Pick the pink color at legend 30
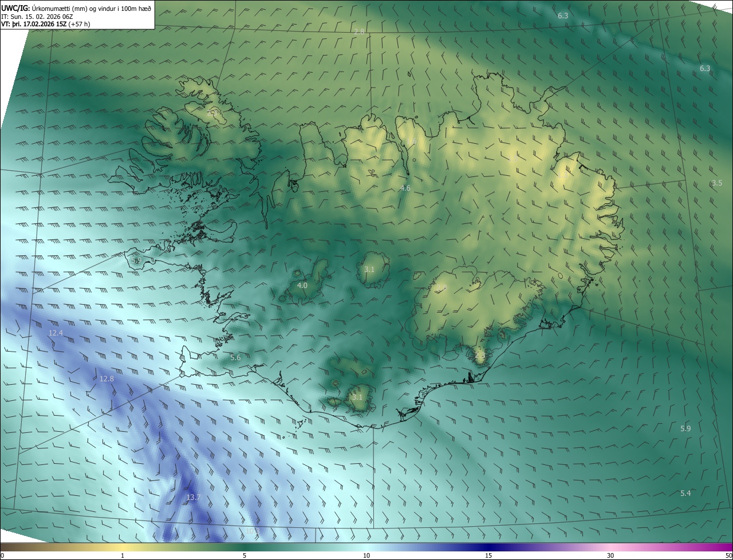The image size is (733, 560). pyautogui.click(x=610, y=547)
